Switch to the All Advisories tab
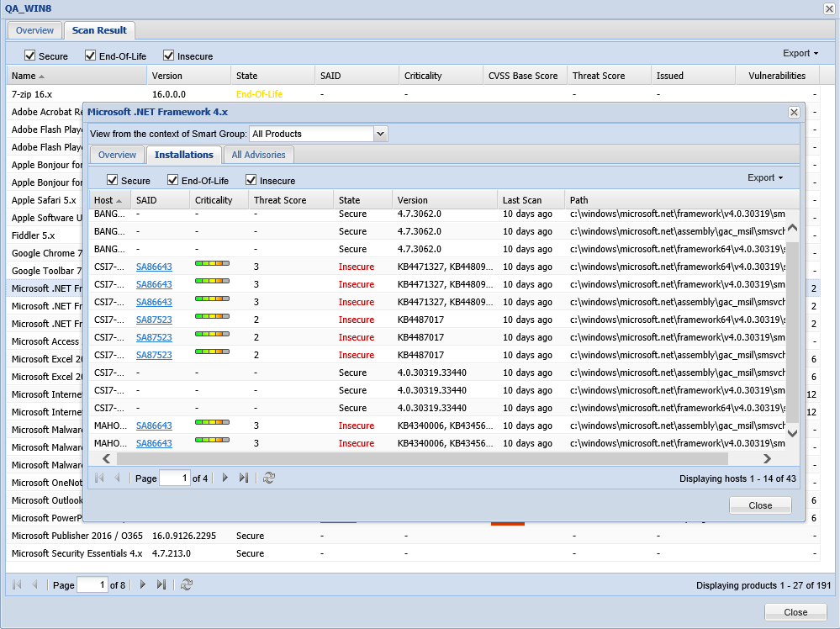 259,155
